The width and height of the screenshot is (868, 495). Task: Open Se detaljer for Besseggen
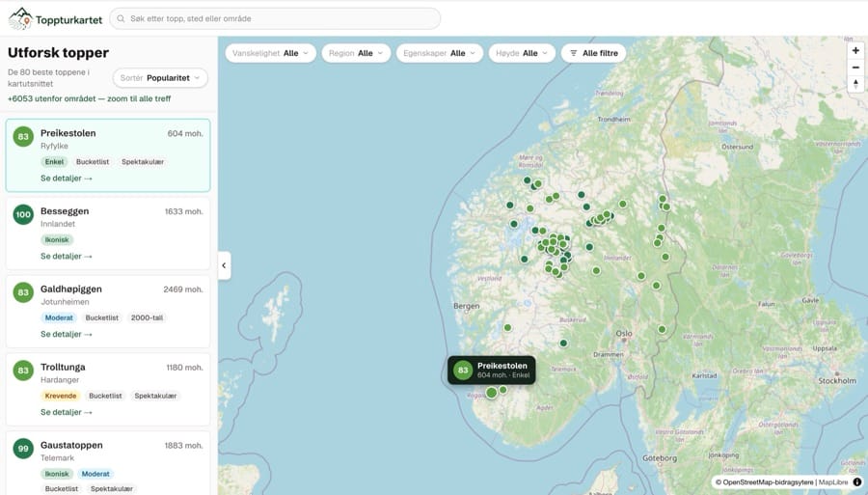pos(67,257)
